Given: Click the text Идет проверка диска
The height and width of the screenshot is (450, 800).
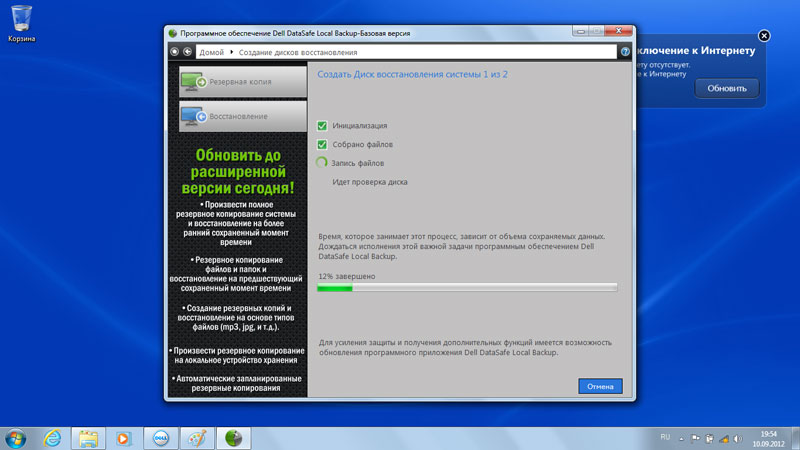Looking at the screenshot, I should coord(370,182).
